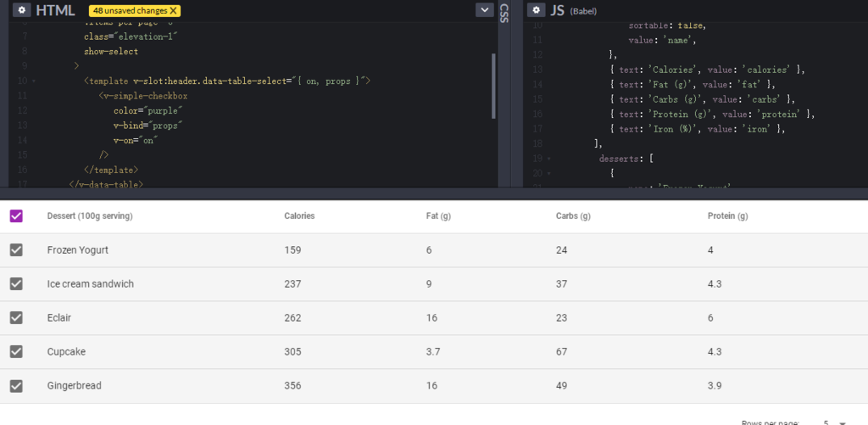The width and height of the screenshot is (868, 425).
Task: Click the 67 carbs value for Cupcake
Action: click(x=561, y=351)
